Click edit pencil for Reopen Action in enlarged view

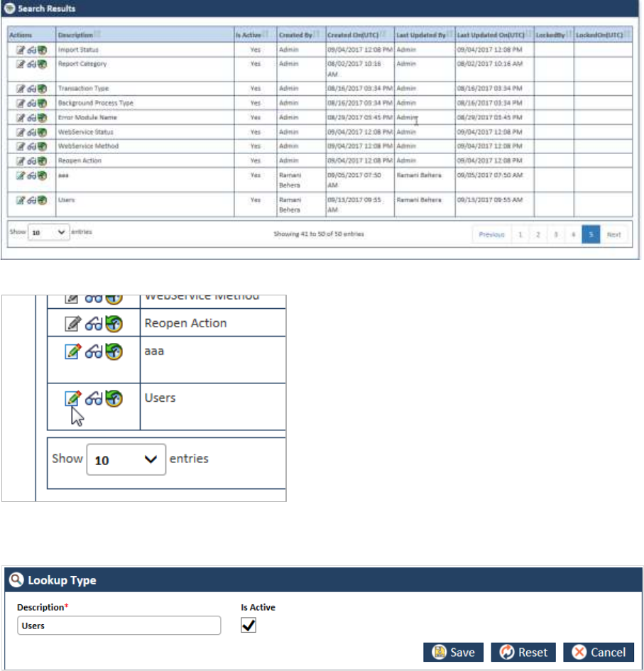(x=72, y=324)
